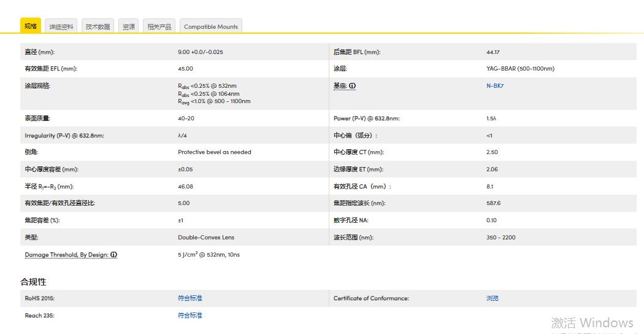Click the 直径 value 9.00 +0.0/-0.025
644x334 pixels.
(x=200, y=52)
